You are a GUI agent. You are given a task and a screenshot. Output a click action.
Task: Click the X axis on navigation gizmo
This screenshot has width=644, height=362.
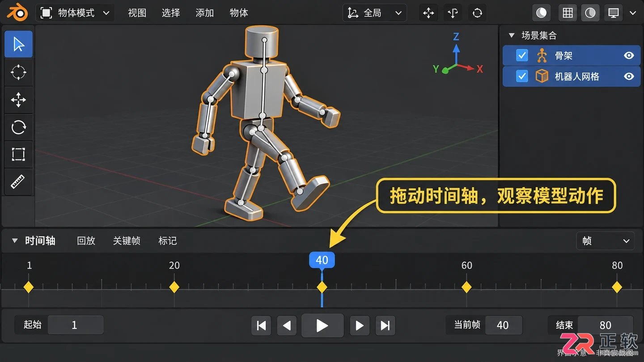click(x=479, y=69)
